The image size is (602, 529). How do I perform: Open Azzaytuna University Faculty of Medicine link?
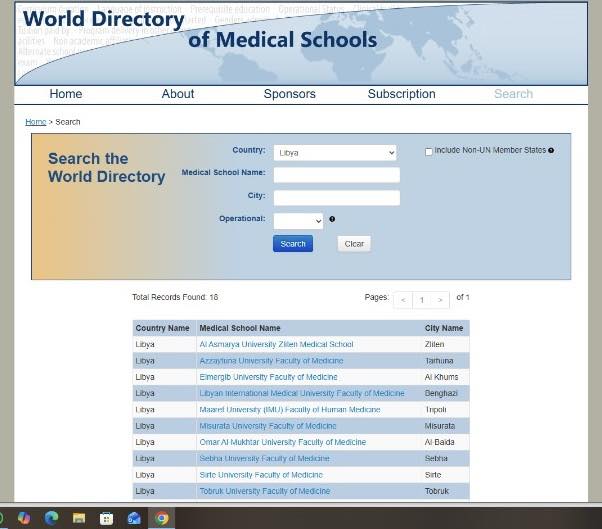pos(271,361)
